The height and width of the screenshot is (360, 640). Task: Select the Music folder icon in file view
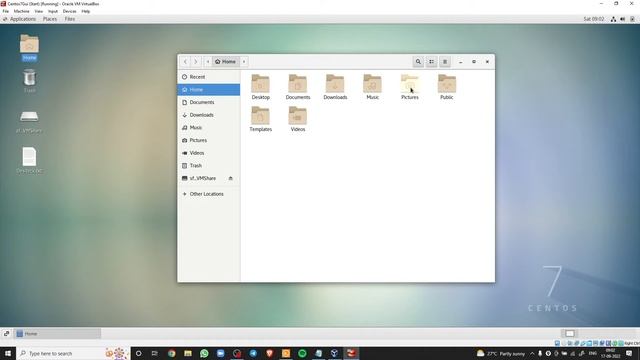click(x=372, y=84)
